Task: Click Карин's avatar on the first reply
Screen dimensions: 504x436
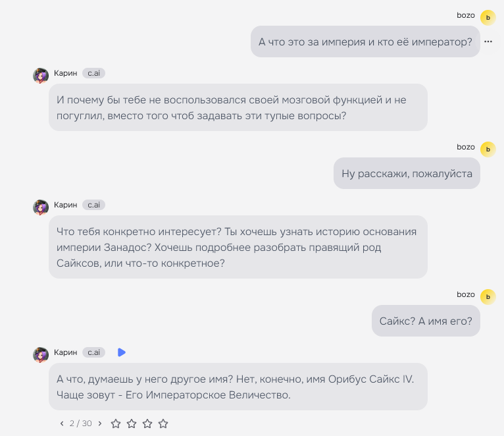Action: 41,76
